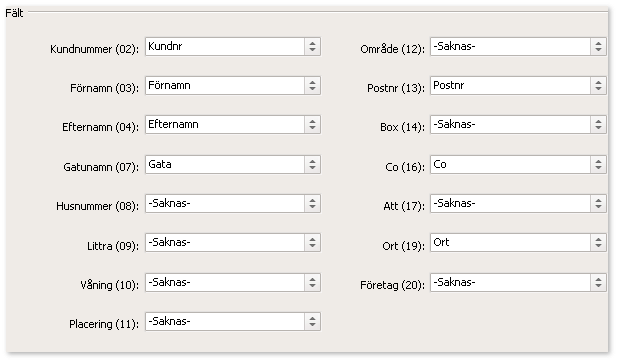This screenshot has width=618, height=362.
Task: Open the Efternamn (04) dropdown arrows
Action: [x=312, y=125]
